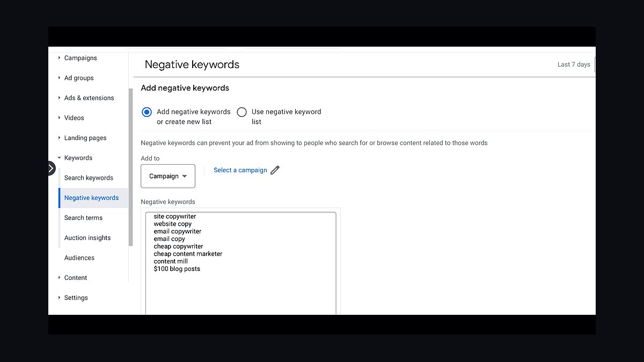This screenshot has height=362, width=644.
Task: Click the 'site copywriter' keyword line
Action: tap(175, 216)
